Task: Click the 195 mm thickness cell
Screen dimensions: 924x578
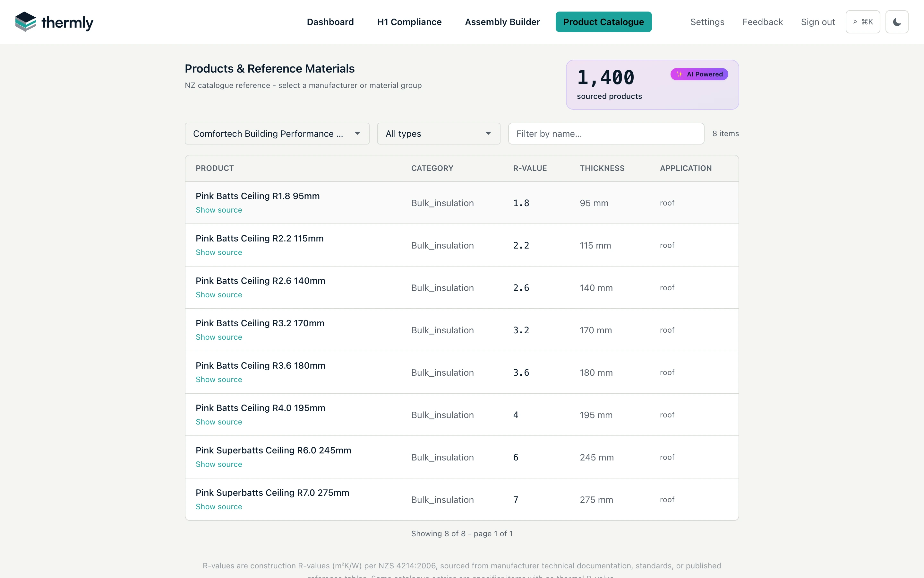Action: click(x=596, y=415)
